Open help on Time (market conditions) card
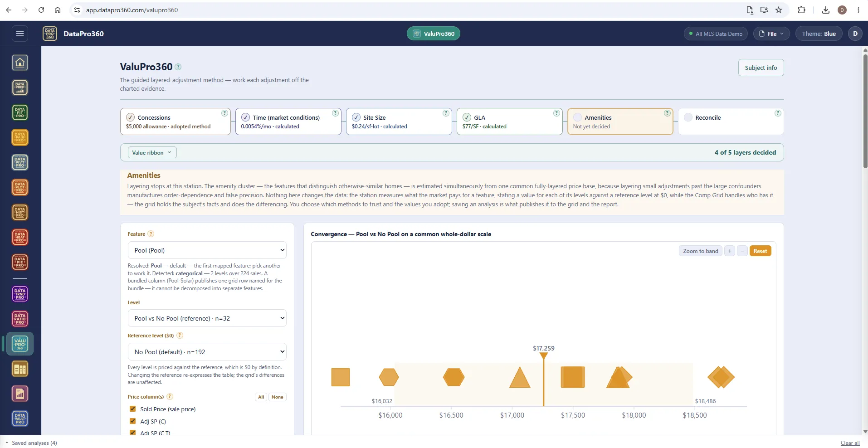 coord(335,113)
